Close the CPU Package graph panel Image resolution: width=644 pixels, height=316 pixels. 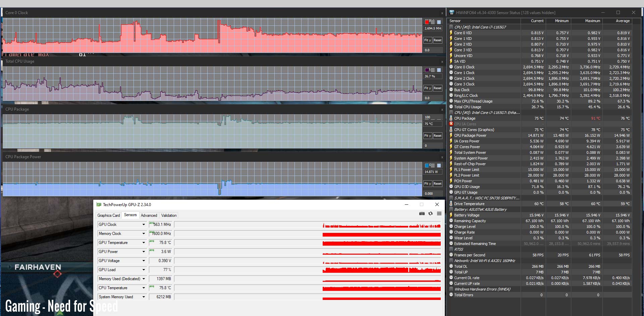pos(442,110)
